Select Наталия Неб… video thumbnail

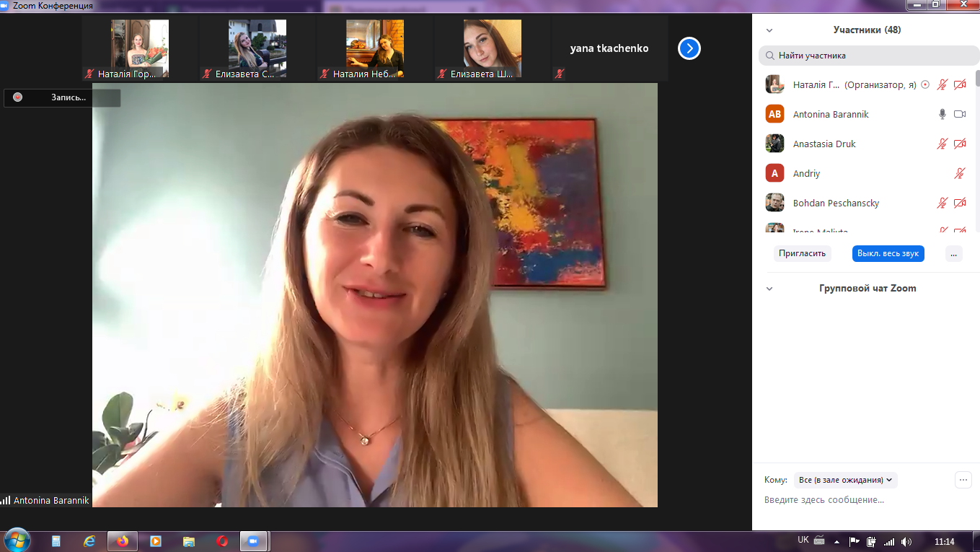375,49
